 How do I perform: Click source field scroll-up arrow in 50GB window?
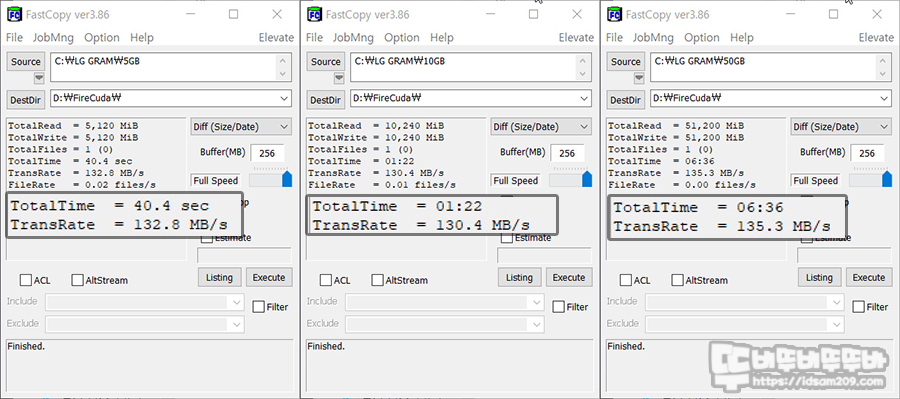point(883,61)
